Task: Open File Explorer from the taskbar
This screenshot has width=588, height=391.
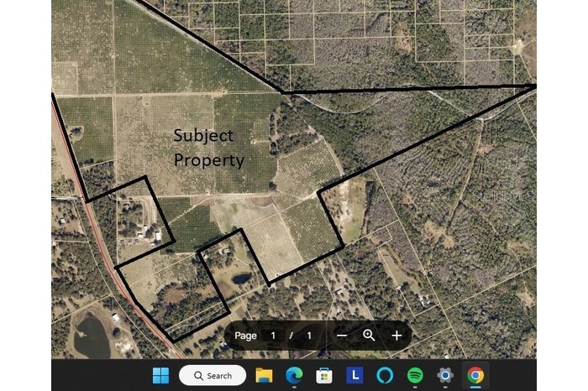Action: [x=264, y=375]
